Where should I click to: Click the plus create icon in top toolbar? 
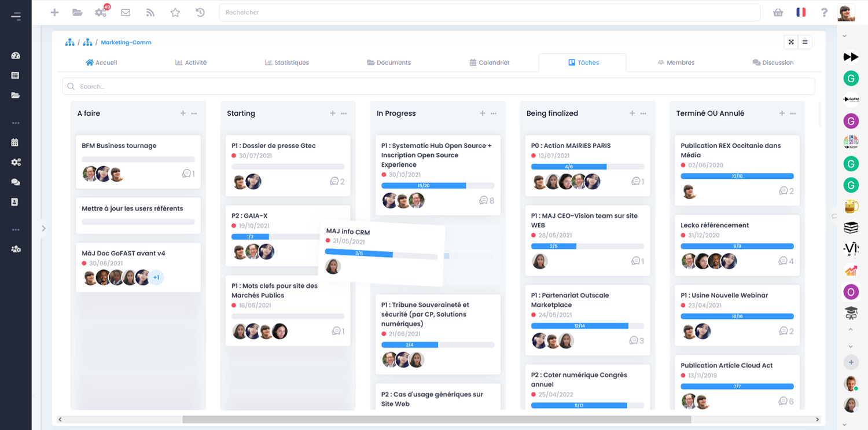pyautogui.click(x=54, y=12)
